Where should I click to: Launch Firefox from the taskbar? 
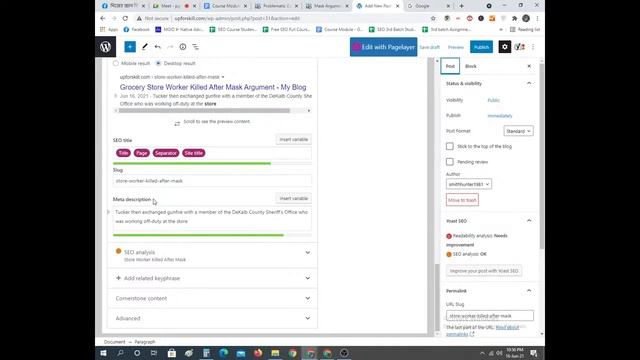[x=258, y=353]
